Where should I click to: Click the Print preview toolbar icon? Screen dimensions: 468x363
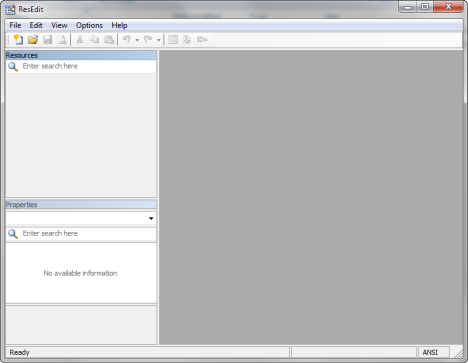point(62,40)
